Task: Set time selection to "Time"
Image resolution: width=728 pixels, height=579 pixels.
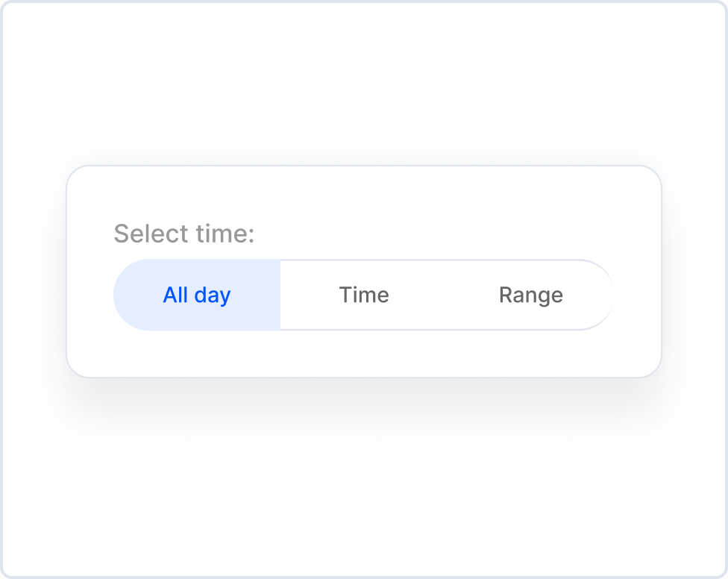Action: (364, 295)
